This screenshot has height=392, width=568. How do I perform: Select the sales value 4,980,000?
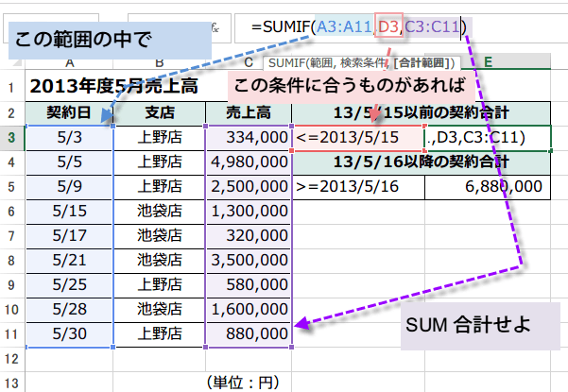pos(249,162)
